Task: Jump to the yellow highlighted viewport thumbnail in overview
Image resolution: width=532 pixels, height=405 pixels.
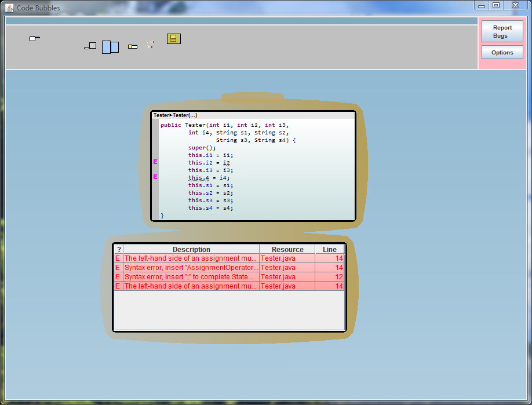Action: tap(174, 39)
